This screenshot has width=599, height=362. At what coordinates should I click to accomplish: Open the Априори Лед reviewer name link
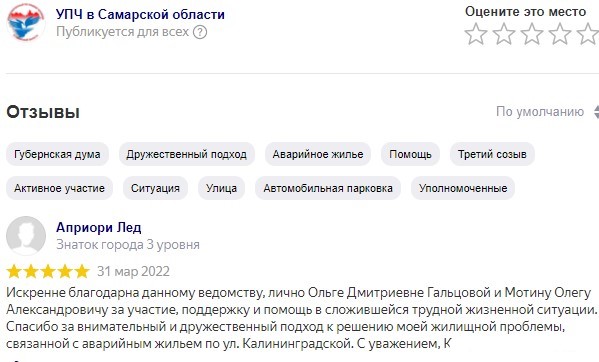(99, 227)
